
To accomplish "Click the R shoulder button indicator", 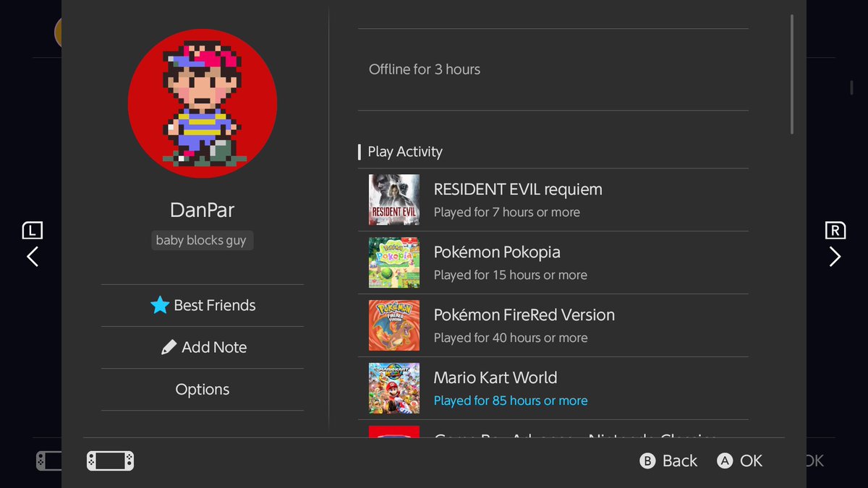I will click(835, 230).
